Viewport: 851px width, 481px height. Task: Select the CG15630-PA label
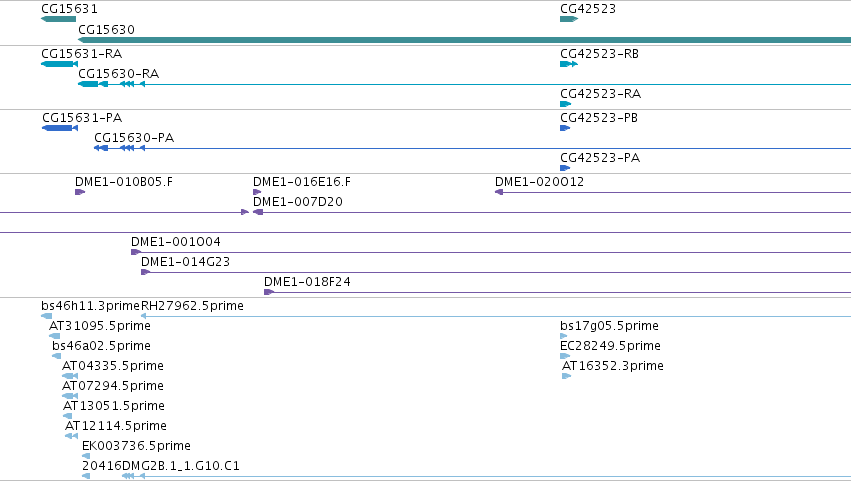[x=134, y=138]
